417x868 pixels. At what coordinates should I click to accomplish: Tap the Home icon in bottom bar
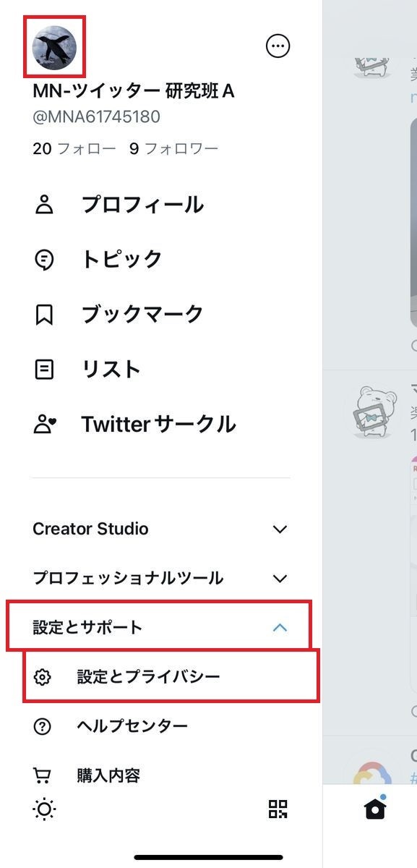[374, 809]
